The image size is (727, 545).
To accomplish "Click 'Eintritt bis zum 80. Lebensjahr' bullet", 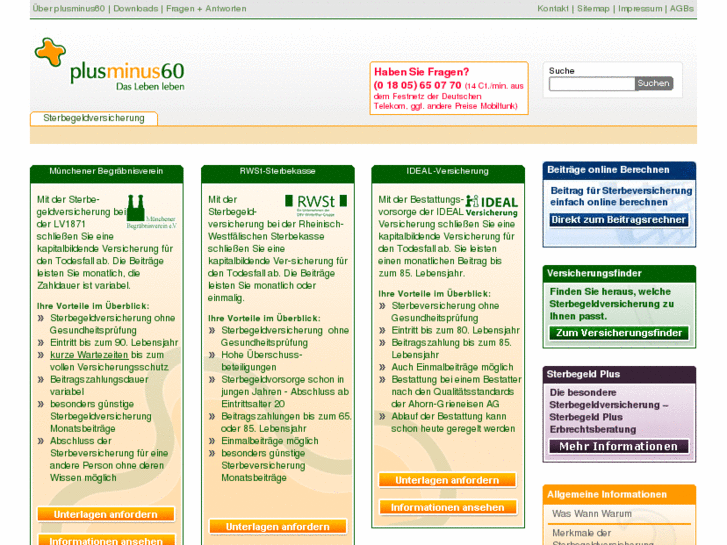I will point(455,330).
